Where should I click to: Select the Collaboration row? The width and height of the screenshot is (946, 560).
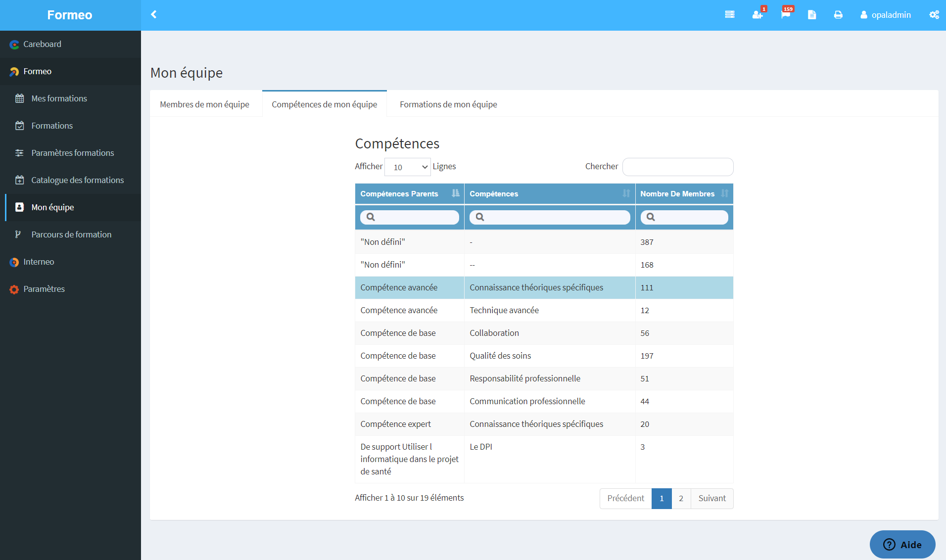pyautogui.click(x=544, y=333)
